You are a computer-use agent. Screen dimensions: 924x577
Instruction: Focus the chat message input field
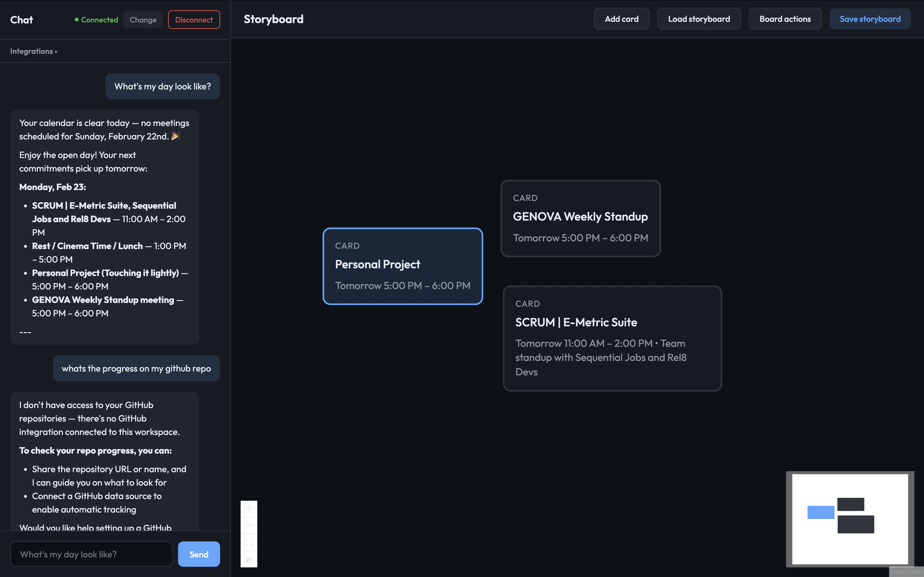[91, 554]
